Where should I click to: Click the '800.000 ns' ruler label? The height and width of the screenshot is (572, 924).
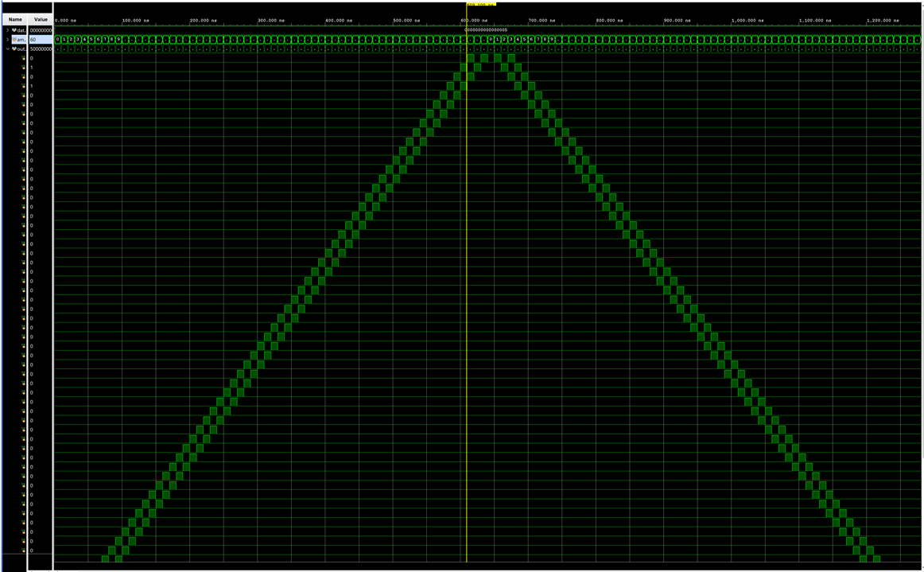(x=609, y=20)
